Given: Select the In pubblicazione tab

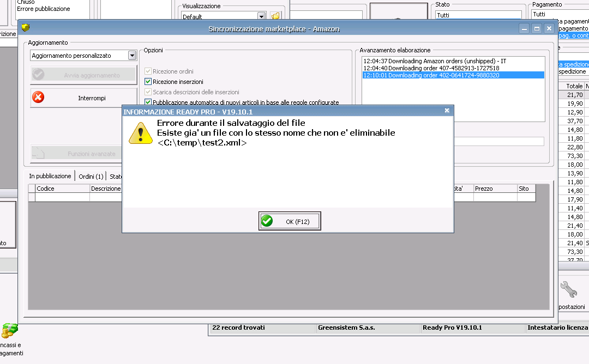Looking at the screenshot, I should point(50,176).
